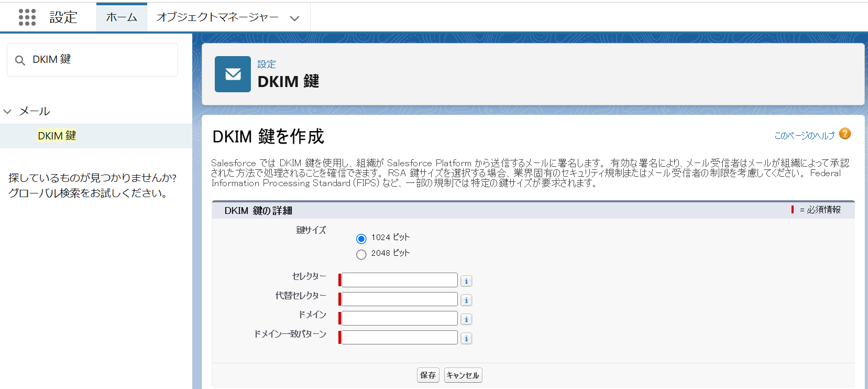
Task: Click info icon next to セレクター field
Action: click(466, 281)
